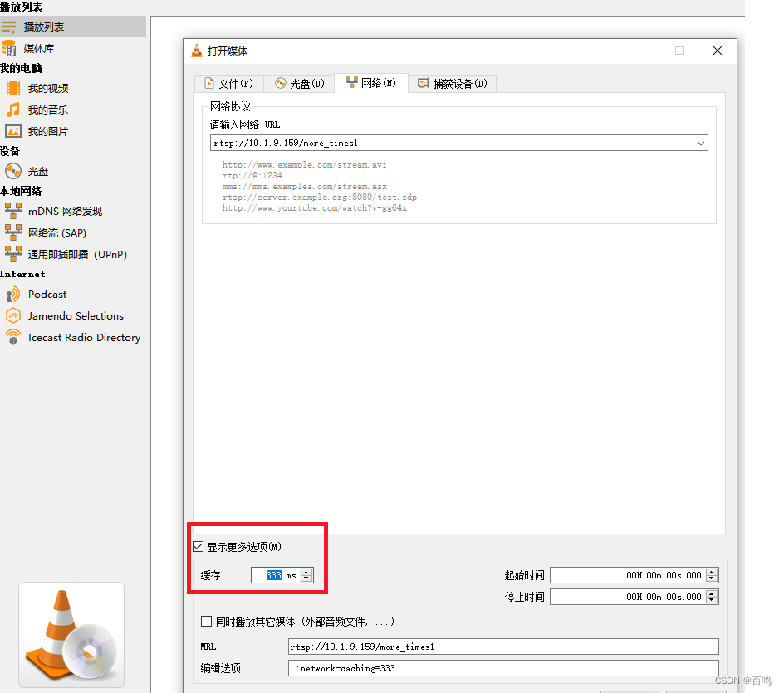Click the MRL text field
784x693 pixels.
(503, 647)
